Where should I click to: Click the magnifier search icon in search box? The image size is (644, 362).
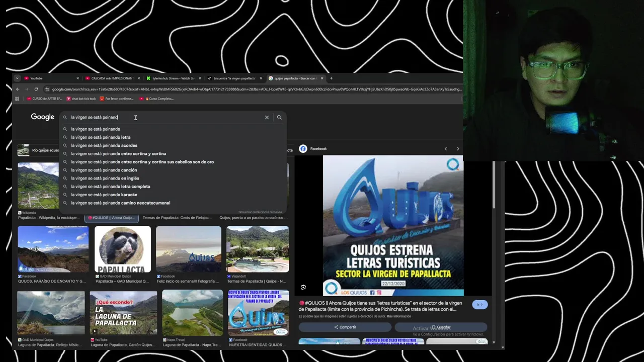(279, 117)
